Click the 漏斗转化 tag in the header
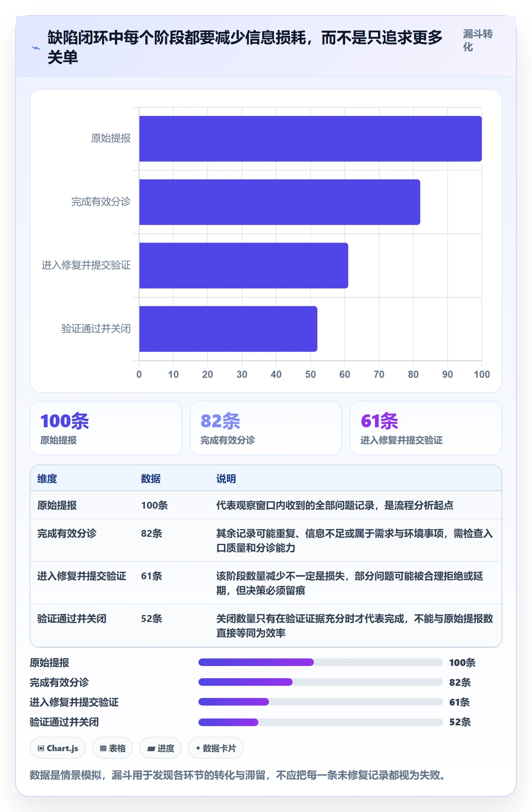Viewport: 532px width, 812px height. tap(478, 41)
